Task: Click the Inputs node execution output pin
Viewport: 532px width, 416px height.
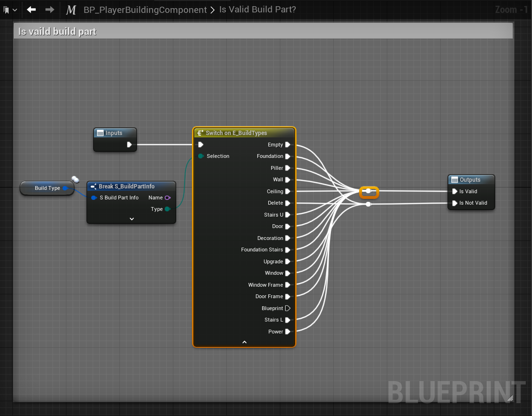Action: 129,145
